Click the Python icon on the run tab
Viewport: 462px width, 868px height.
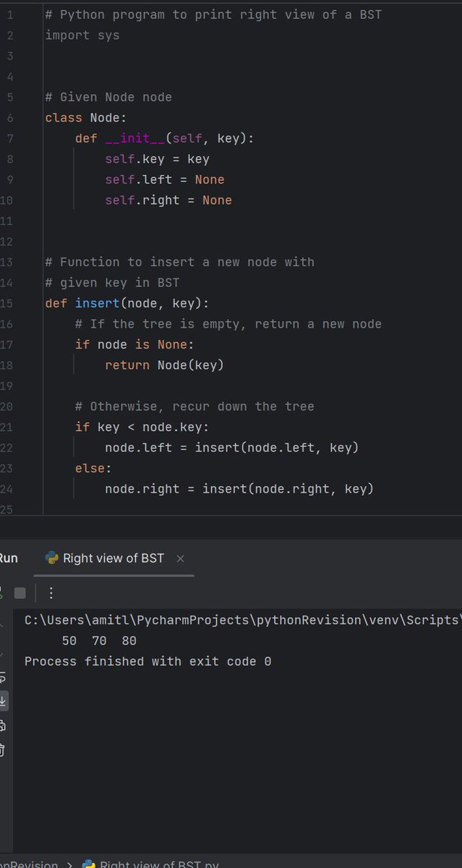[x=51, y=558]
